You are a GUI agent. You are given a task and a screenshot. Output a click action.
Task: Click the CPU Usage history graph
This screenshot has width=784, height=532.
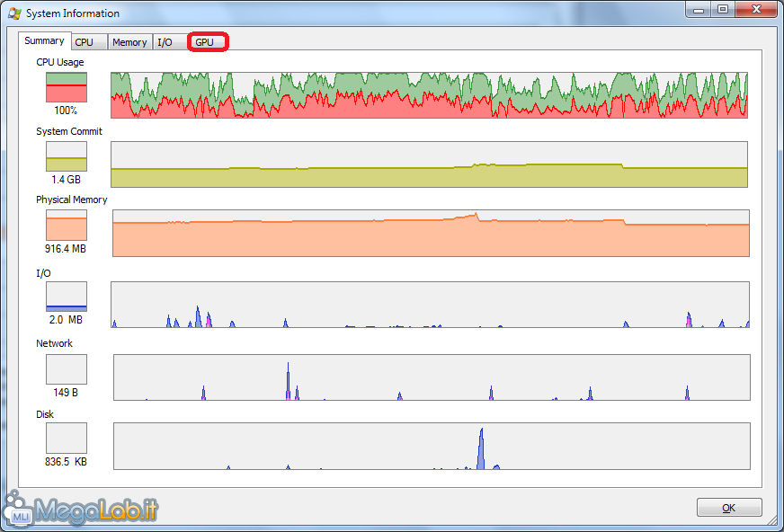429,95
